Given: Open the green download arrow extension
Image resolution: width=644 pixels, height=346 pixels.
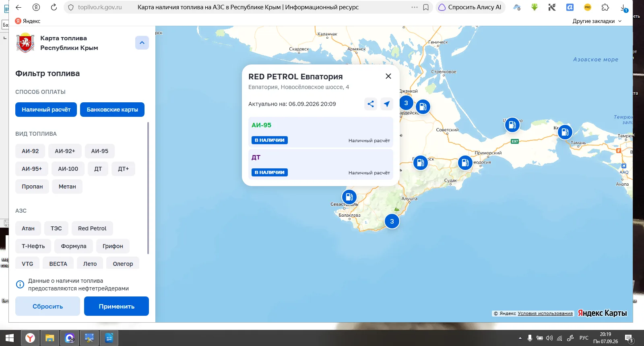Looking at the screenshot, I should [x=535, y=7].
